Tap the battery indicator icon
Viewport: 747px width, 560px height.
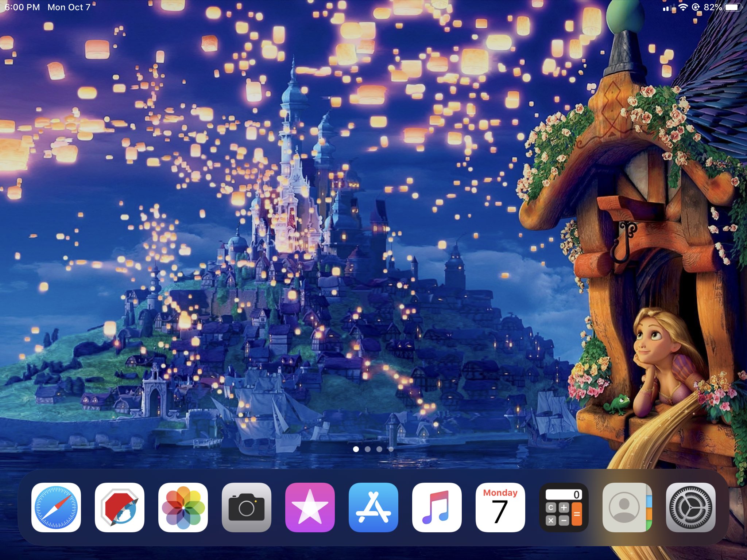(734, 7)
